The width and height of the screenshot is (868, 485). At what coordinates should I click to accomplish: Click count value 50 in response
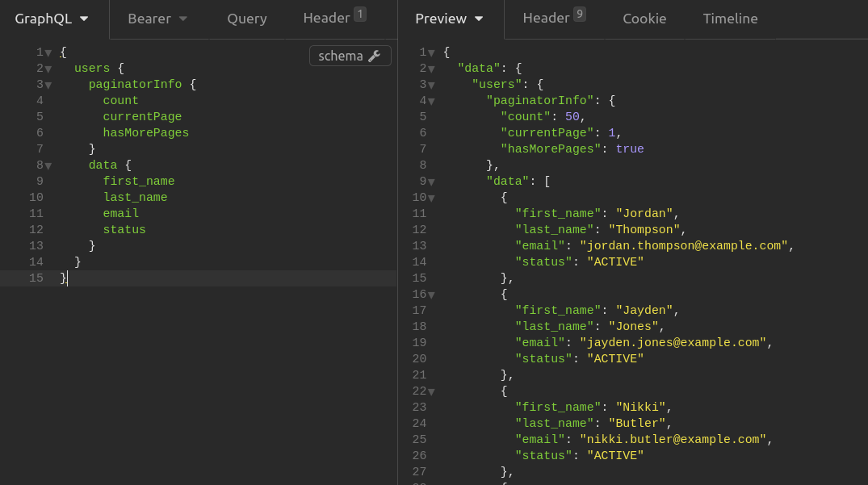(x=572, y=117)
